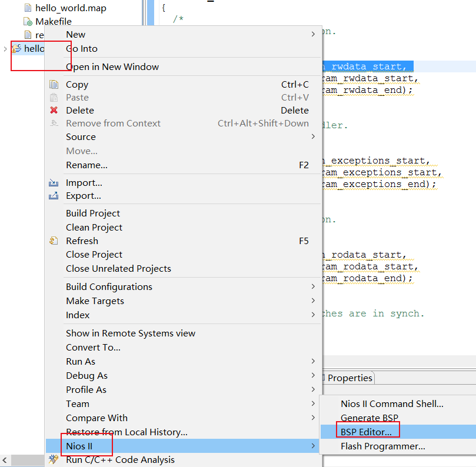Expand the Source submenu arrow
This screenshot has width=476, height=467.
(x=313, y=137)
